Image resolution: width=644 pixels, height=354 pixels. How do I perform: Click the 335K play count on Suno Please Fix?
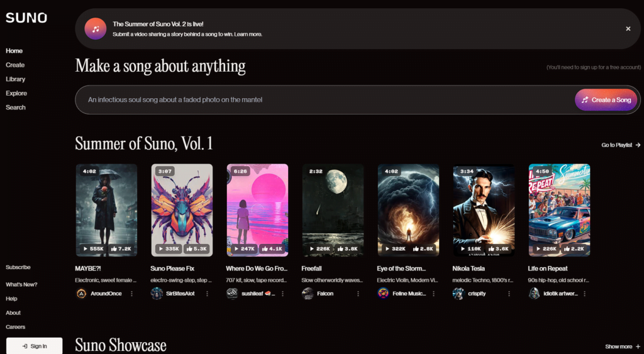[x=169, y=249]
